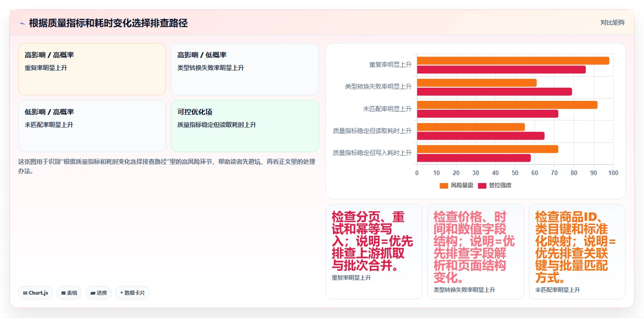Click the 检查商品ID、类目键 data card
Viewport: 644px width, 318px height.
point(577,252)
